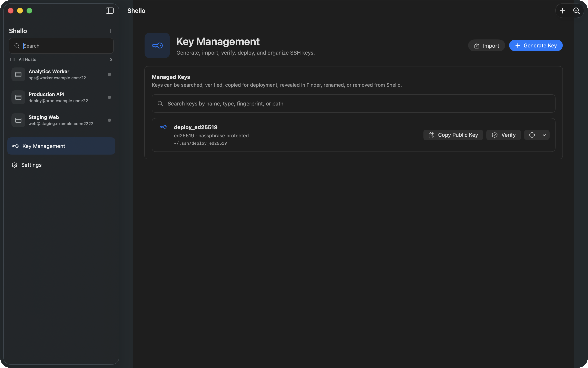Click the Managed Keys heading
Viewport: 588px width, 368px height.
pos(171,77)
